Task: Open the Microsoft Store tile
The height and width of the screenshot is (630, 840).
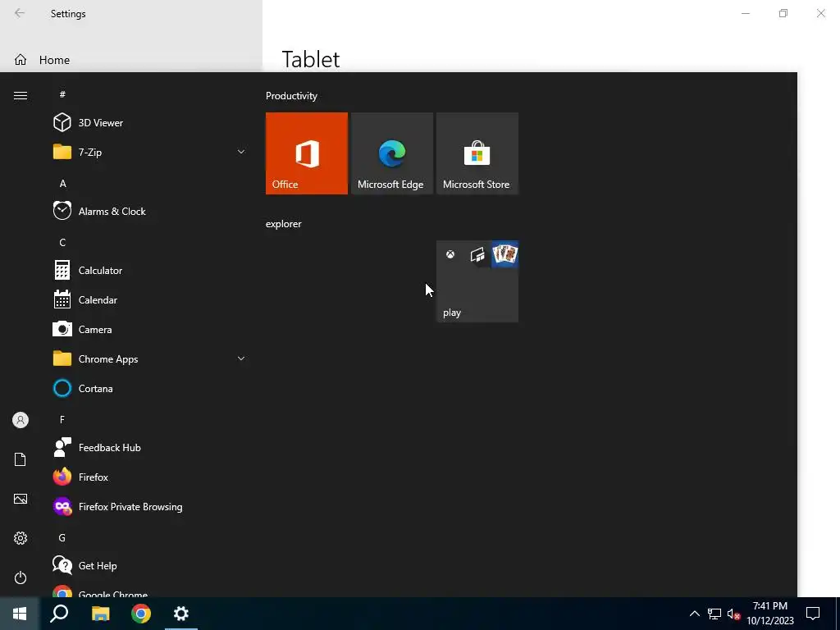Action: (x=477, y=153)
